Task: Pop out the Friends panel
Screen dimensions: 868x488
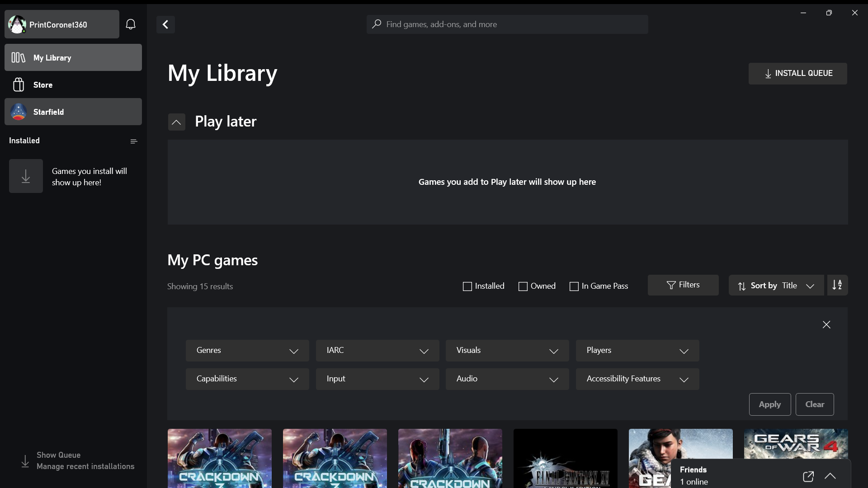Action: [x=808, y=476]
